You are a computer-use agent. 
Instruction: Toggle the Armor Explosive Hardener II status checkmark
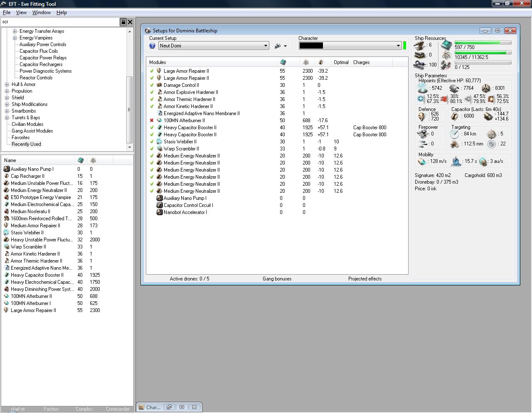point(152,92)
